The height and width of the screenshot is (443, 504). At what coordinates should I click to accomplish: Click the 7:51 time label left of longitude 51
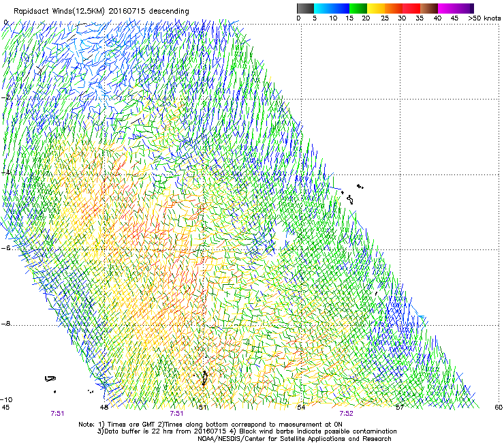coord(176,414)
